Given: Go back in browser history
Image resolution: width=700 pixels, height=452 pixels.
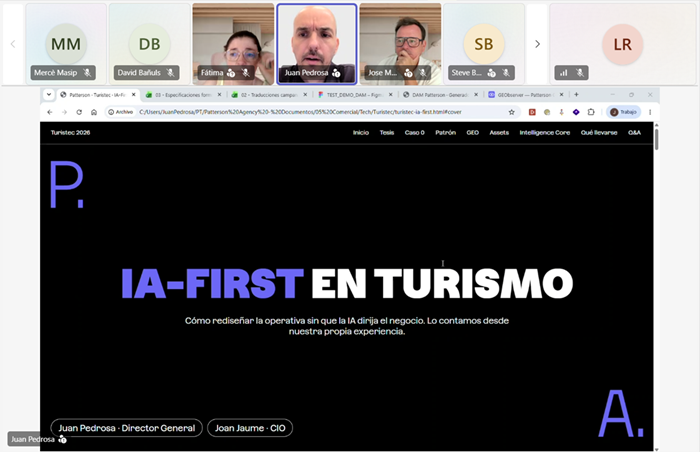Looking at the screenshot, I should tap(50, 112).
